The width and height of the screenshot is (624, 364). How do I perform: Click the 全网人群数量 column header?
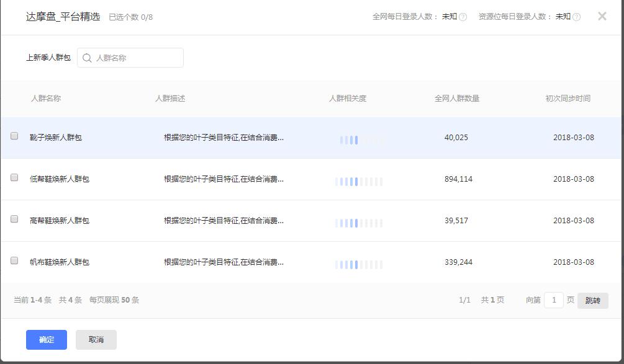457,98
